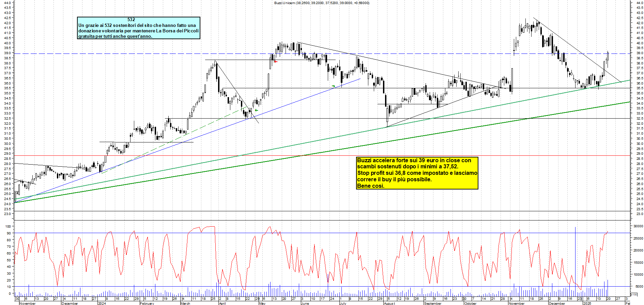Select the yellow note 'Buzzi accelera forte sui 39 euro'
The height and width of the screenshot is (305, 644).
[x=417, y=173]
